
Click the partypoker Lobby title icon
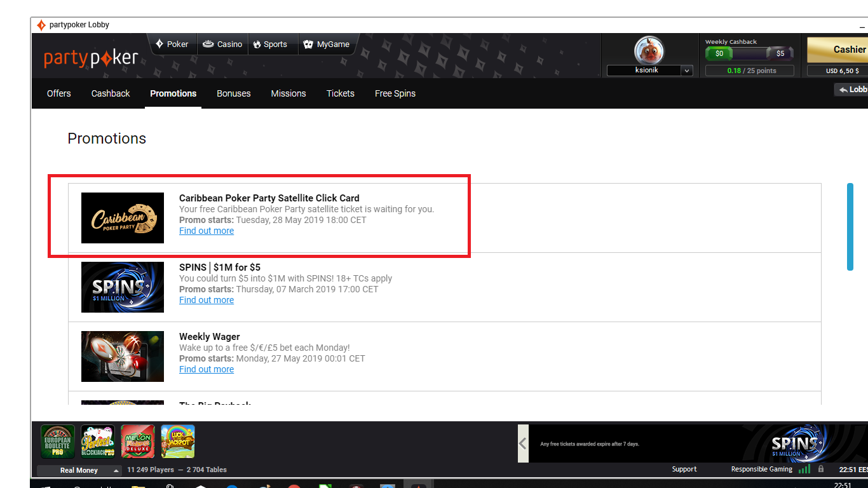[x=41, y=25]
